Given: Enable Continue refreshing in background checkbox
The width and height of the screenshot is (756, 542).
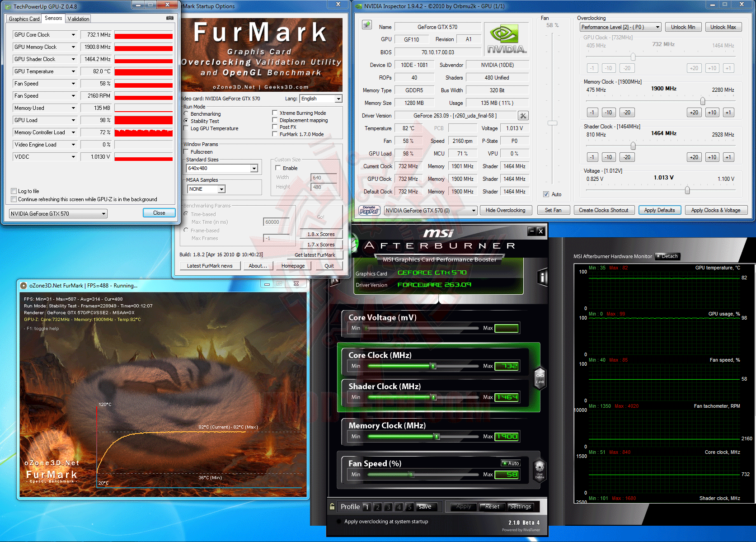Looking at the screenshot, I should click(14, 199).
